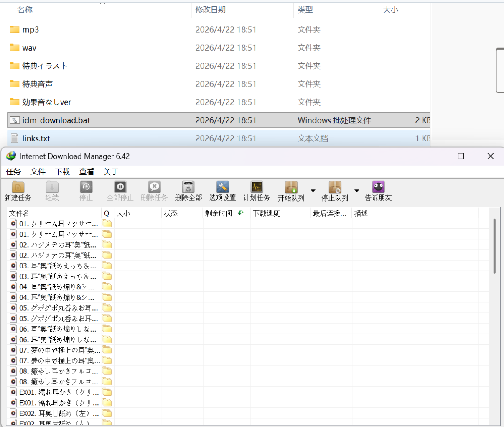Maximize the Internet Download Manager window
Viewport: 504px width, 427px height.
point(461,156)
